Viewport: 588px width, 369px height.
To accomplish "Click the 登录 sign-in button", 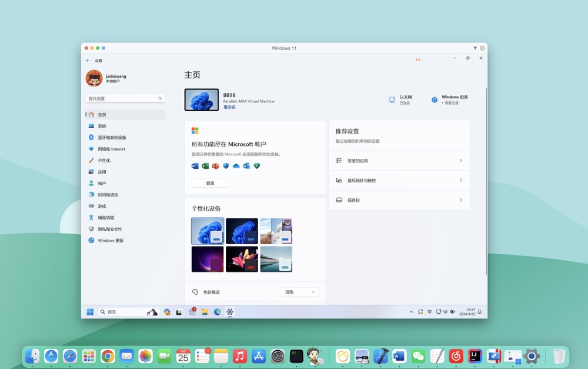I will click(210, 183).
